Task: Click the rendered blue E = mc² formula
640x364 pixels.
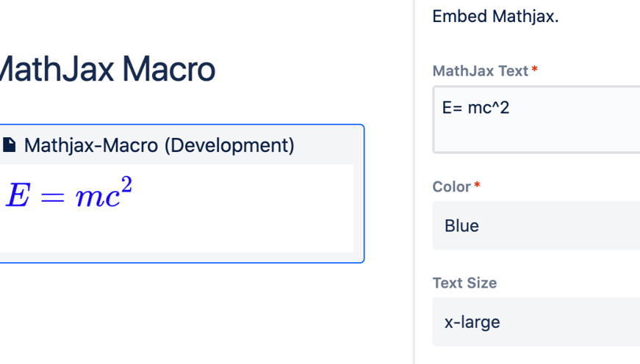Action: tap(69, 195)
